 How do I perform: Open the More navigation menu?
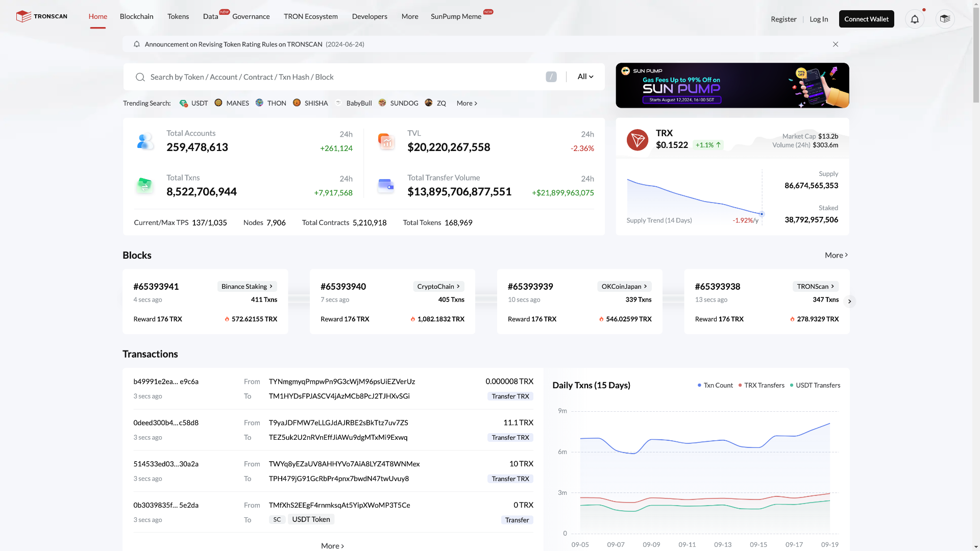(x=410, y=16)
